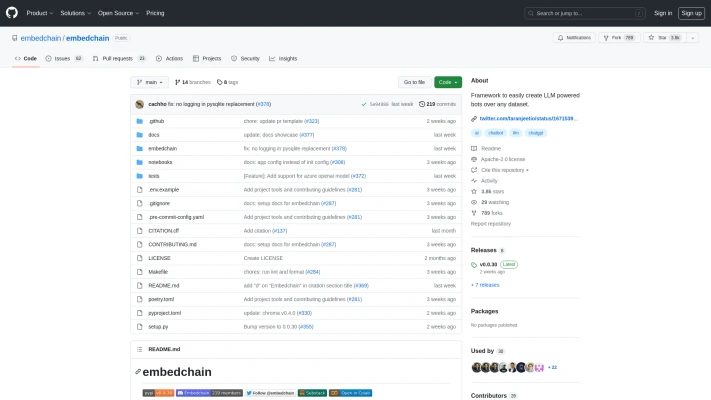Star the repository with the Star button
711x400 pixels.
[x=665, y=38]
